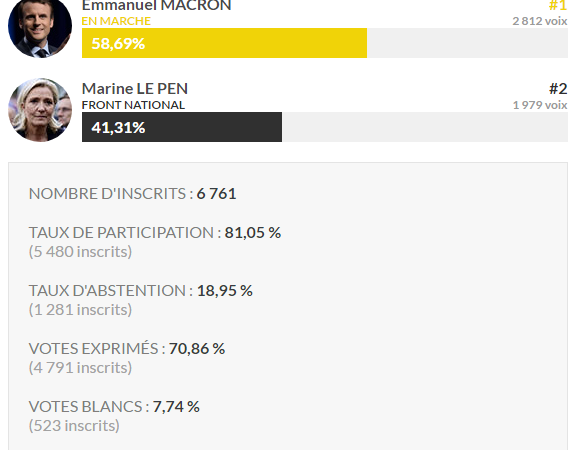The image size is (575, 450).
Task: Click the FRONT NATIONAL party label
Action: point(133,105)
